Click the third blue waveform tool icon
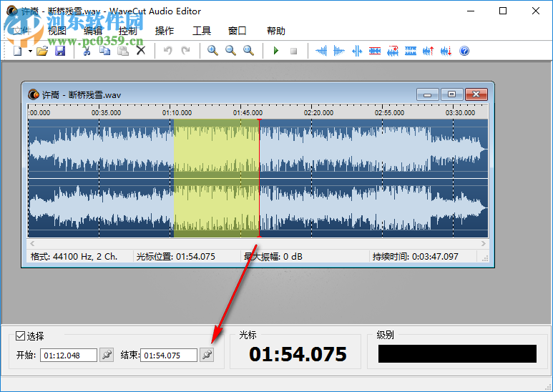 [x=357, y=51]
